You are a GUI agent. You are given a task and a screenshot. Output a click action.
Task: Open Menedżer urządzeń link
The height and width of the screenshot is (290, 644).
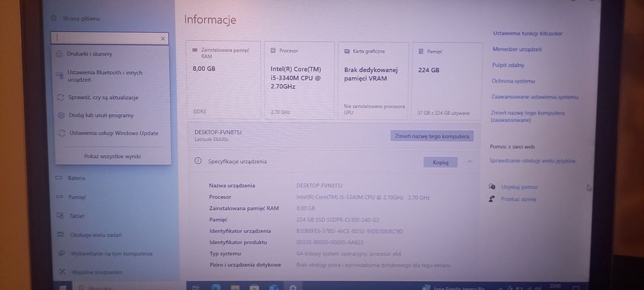(517, 49)
